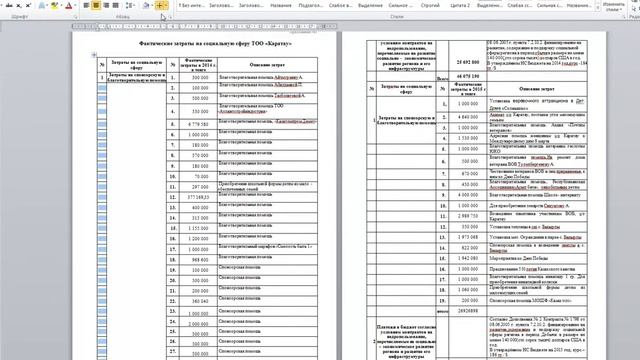Apply text highlight color
The width and height of the screenshot is (640, 360).
point(54,5)
